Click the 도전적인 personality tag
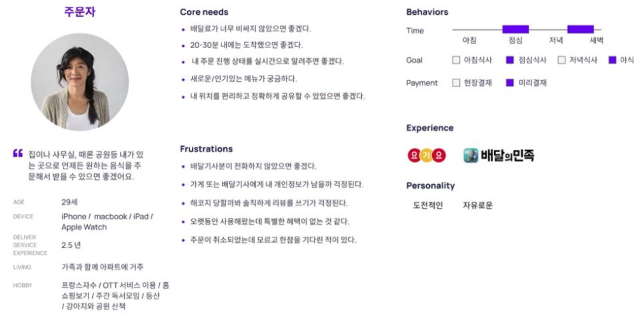644x328 pixels. 427,205
